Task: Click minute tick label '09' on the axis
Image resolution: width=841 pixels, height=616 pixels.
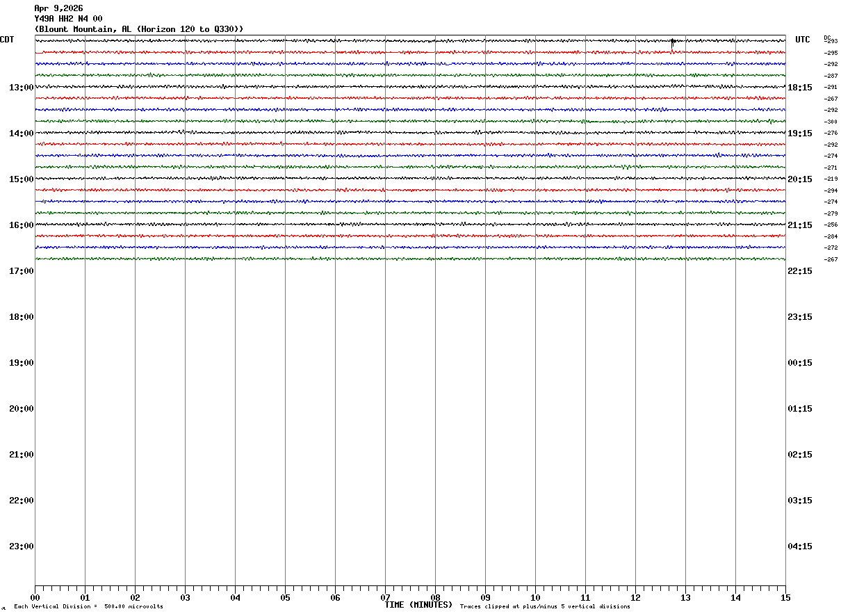Action: point(485,598)
